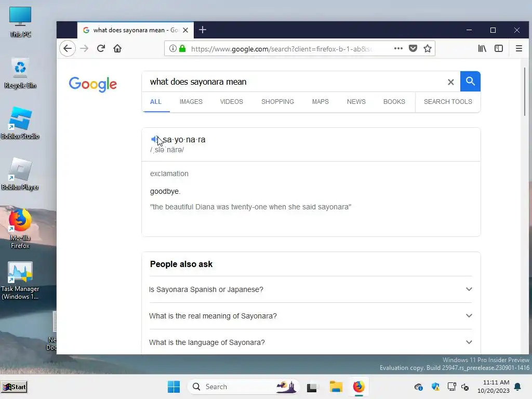Switch to the BOOKS tab
The height and width of the screenshot is (399, 532).
tap(394, 102)
